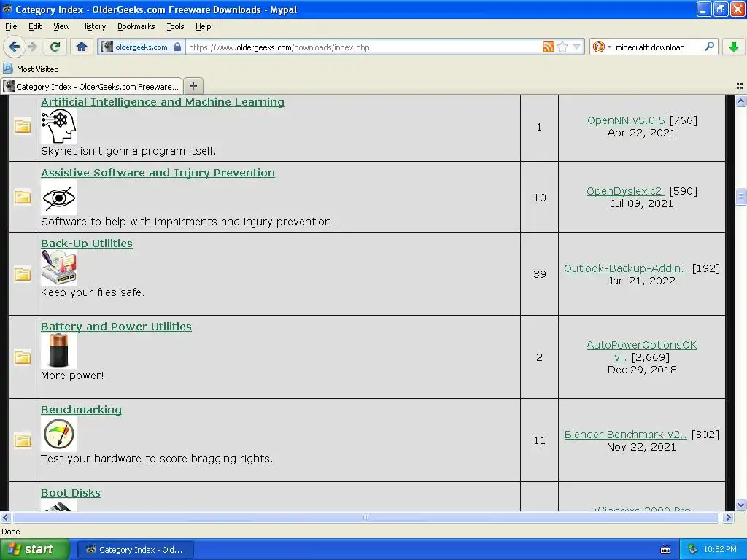747x560 pixels.
Task: Open the Windows start menu
Action: pos(34,550)
